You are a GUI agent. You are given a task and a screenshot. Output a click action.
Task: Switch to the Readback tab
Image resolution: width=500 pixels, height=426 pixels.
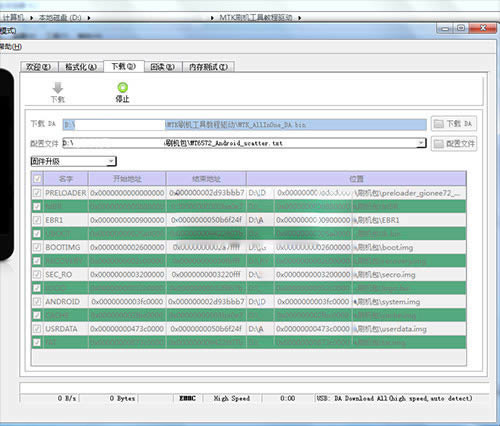pyautogui.click(x=163, y=67)
